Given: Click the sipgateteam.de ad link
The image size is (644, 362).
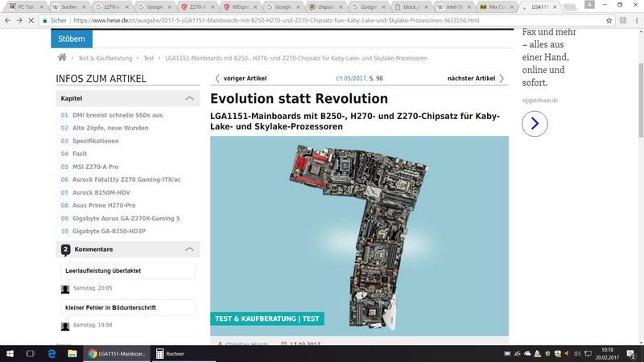Looking at the screenshot, I should click(x=539, y=100).
